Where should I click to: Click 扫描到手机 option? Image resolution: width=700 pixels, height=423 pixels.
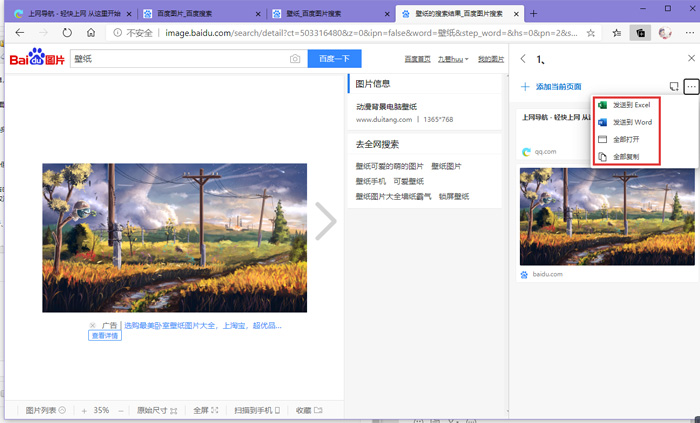point(257,411)
